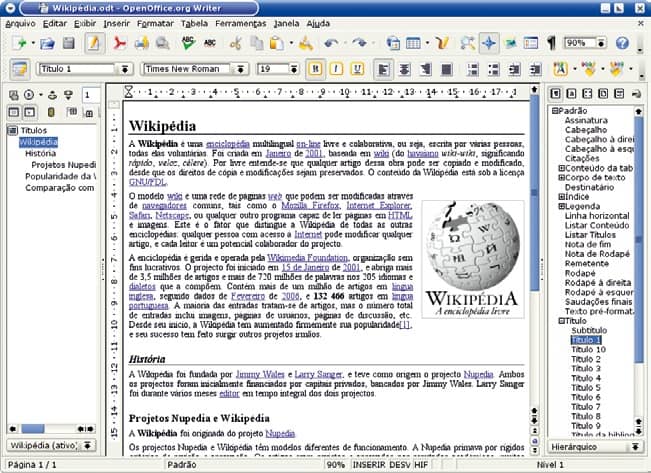Toggle Italic formatting

tap(336, 69)
